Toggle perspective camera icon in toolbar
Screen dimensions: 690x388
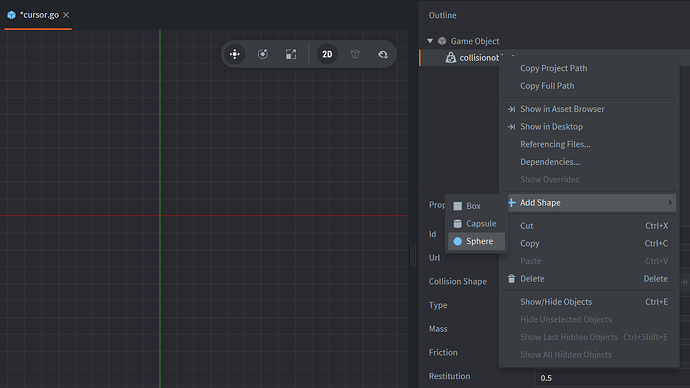tap(355, 54)
